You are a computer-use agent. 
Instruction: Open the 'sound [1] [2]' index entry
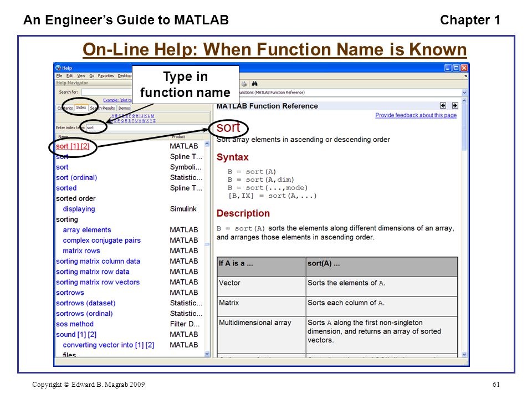point(76,335)
